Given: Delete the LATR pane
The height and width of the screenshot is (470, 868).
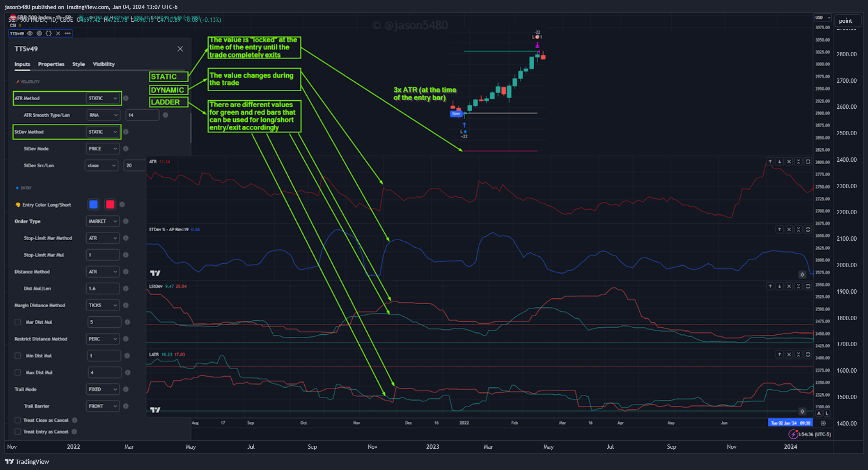Looking at the screenshot, I should [x=789, y=354].
